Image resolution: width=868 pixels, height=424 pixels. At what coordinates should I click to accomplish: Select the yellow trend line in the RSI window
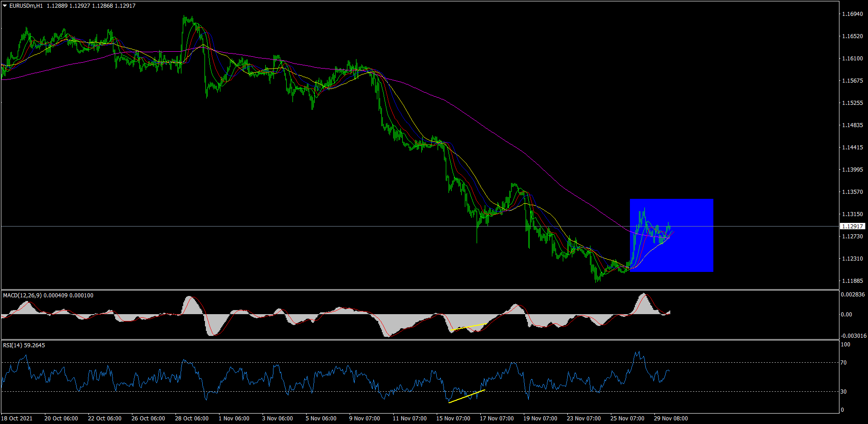click(x=467, y=396)
